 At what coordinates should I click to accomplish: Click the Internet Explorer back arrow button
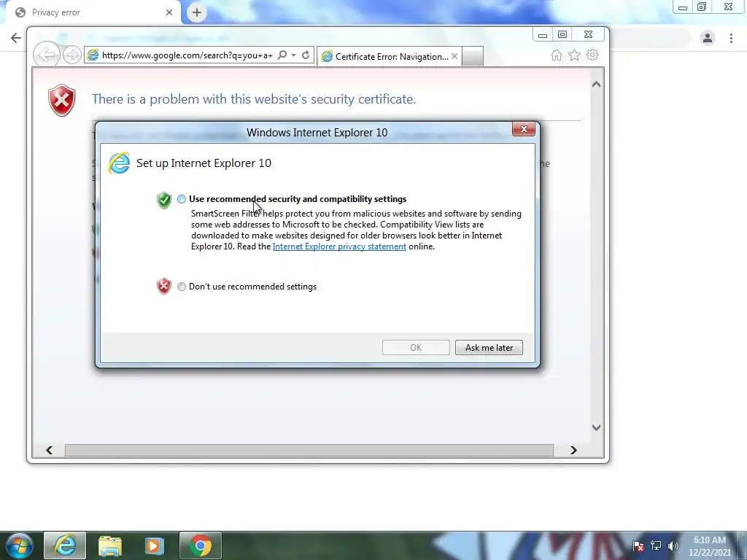point(47,55)
